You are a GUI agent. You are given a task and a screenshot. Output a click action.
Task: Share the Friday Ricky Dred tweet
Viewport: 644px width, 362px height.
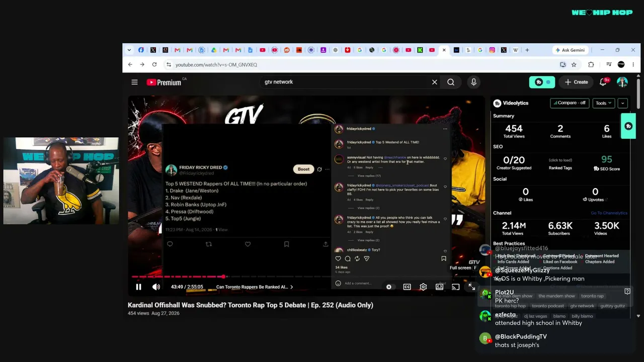326,244
